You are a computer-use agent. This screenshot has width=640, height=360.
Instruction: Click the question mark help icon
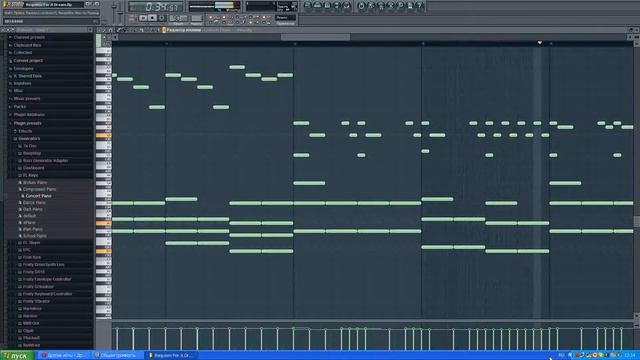[420, 5]
